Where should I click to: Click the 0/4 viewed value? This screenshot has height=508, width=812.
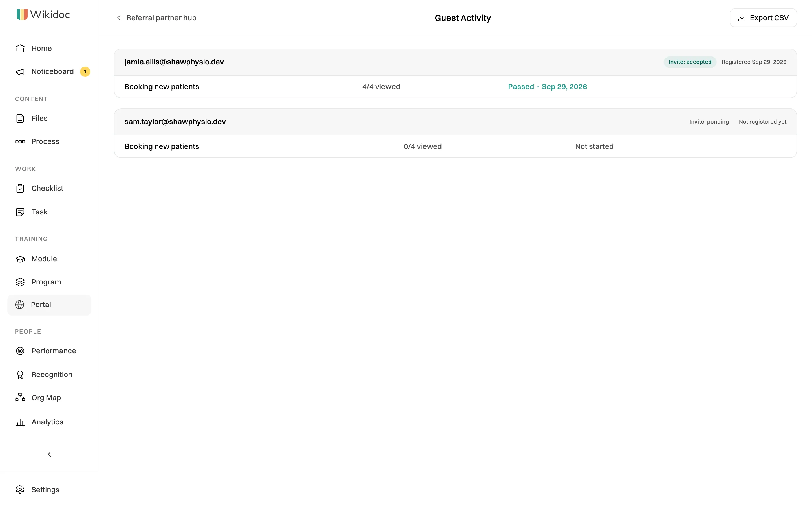click(x=422, y=146)
